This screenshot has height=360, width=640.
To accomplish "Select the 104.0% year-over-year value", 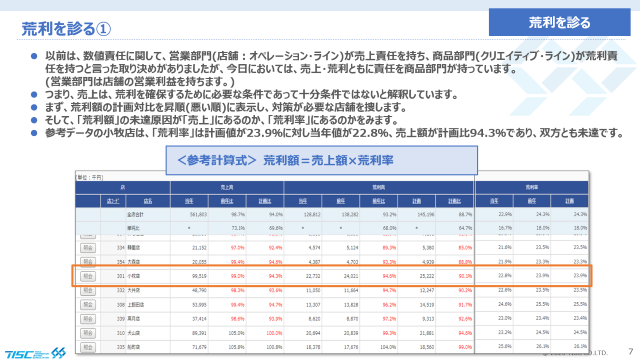I will click(388, 347).
